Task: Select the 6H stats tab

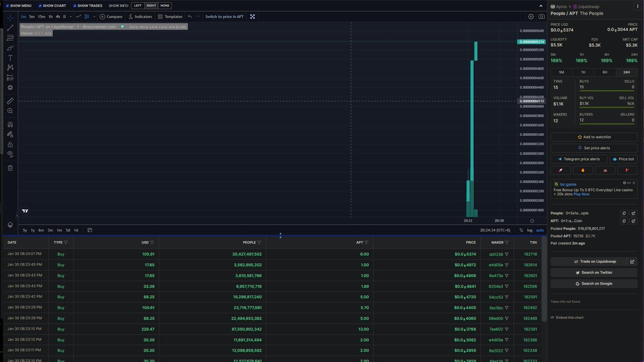Action: click(605, 72)
